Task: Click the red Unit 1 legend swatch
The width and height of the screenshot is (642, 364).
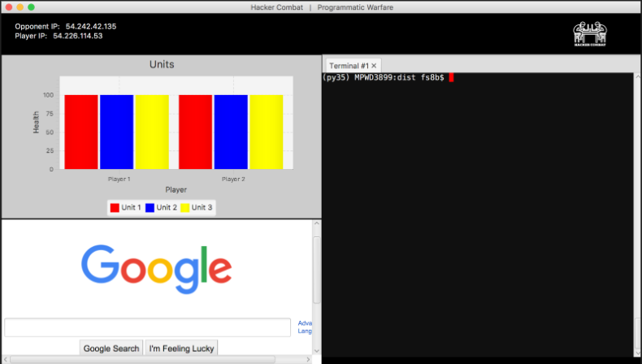Action: point(115,207)
